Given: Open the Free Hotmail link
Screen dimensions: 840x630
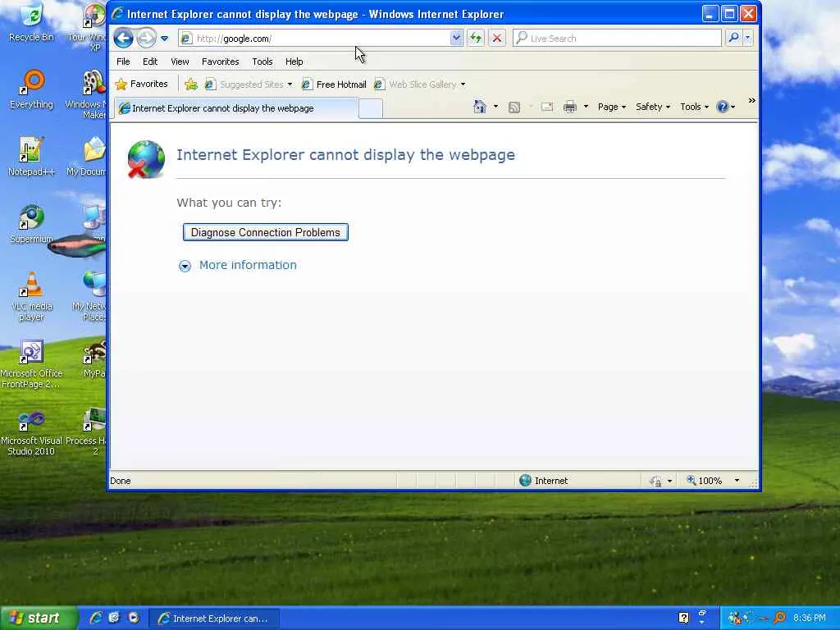Looking at the screenshot, I should [334, 84].
